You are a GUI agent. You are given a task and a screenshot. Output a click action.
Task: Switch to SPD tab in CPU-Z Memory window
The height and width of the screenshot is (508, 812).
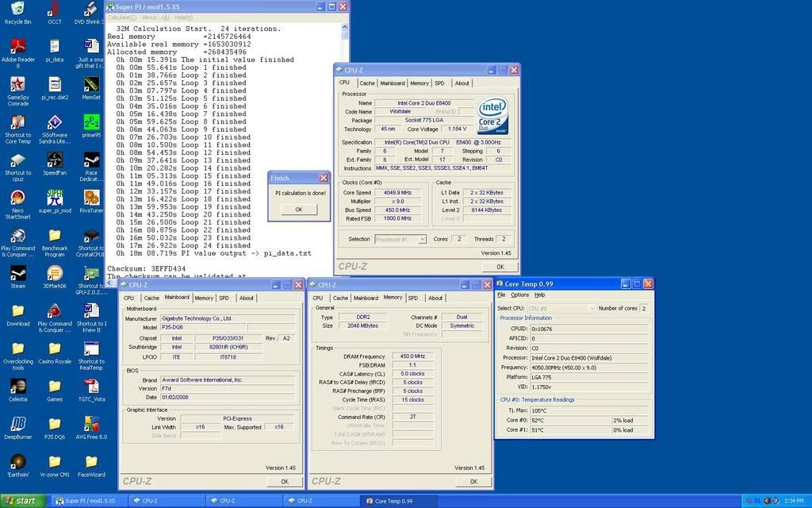pos(412,298)
